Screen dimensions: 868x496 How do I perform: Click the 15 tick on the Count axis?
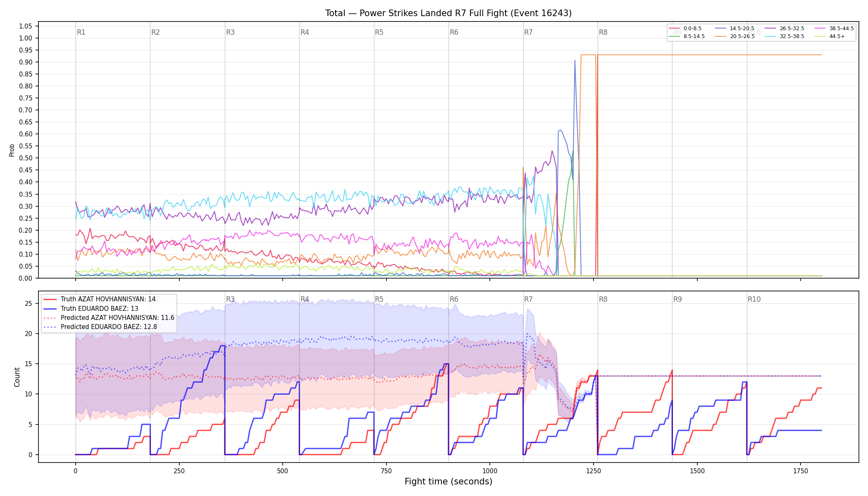point(28,364)
